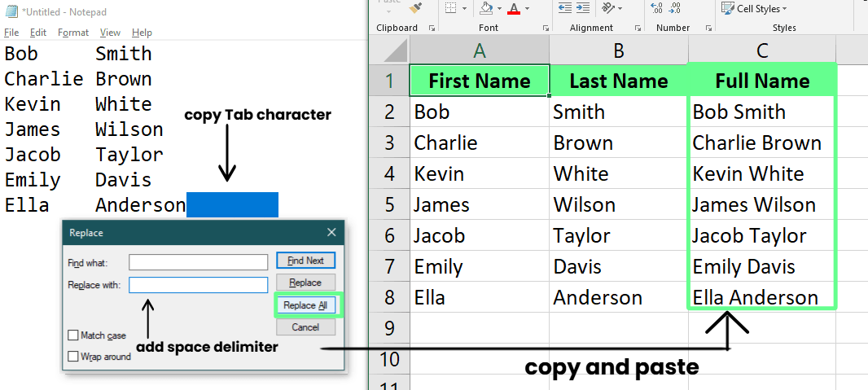Open Notepad's Format menu
This screenshot has height=390, width=868.
[73, 33]
